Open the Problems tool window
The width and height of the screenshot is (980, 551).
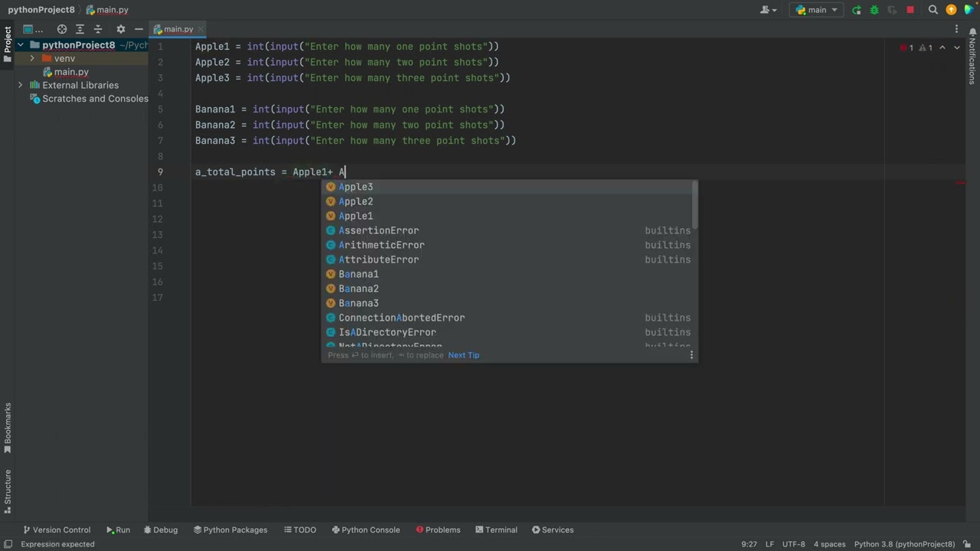[438, 530]
